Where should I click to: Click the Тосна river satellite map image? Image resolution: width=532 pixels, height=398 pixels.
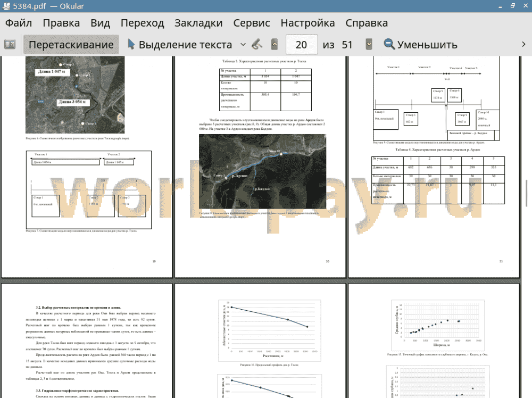click(x=75, y=95)
